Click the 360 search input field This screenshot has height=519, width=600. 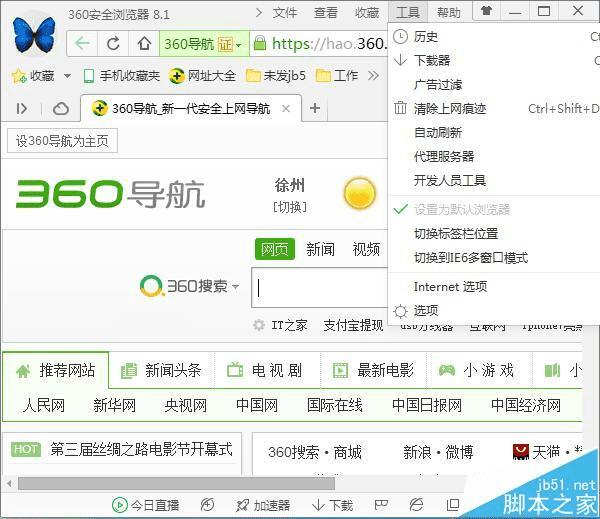[x=320, y=288]
